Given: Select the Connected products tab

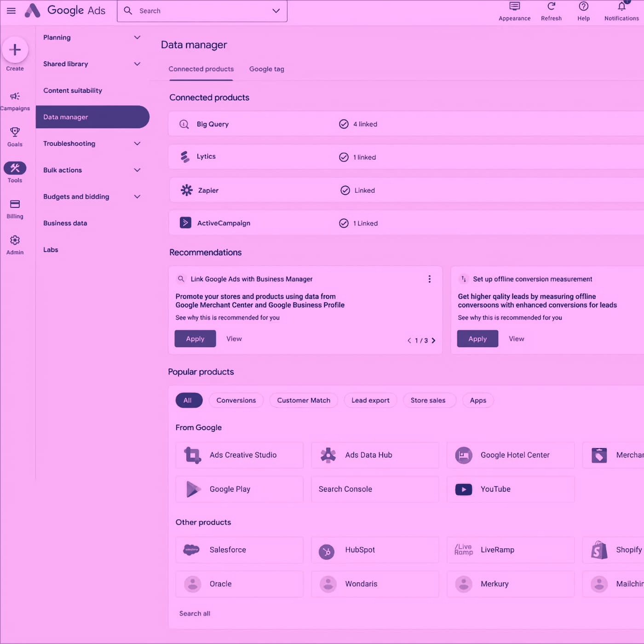Looking at the screenshot, I should click(x=201, y=69).
